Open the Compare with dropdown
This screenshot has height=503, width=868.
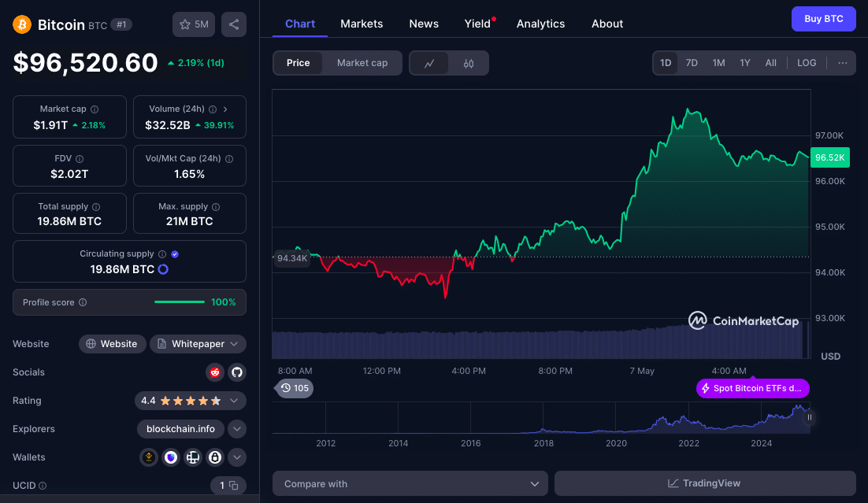click(x=410, y=483)
